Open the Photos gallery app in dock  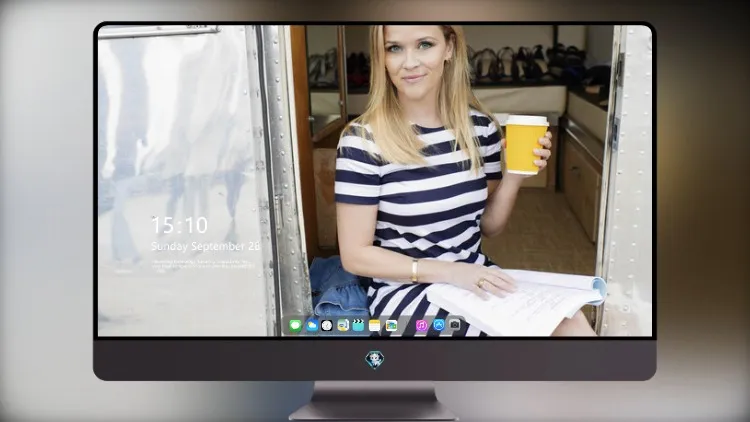coord(391,326)
